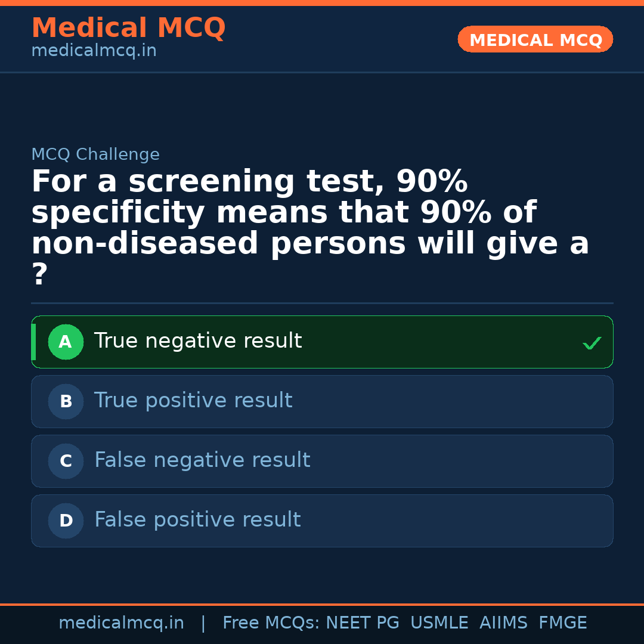
Task: Click the orange MEDICAL MCQ pill badge
Action: click(x=535, y=39)
